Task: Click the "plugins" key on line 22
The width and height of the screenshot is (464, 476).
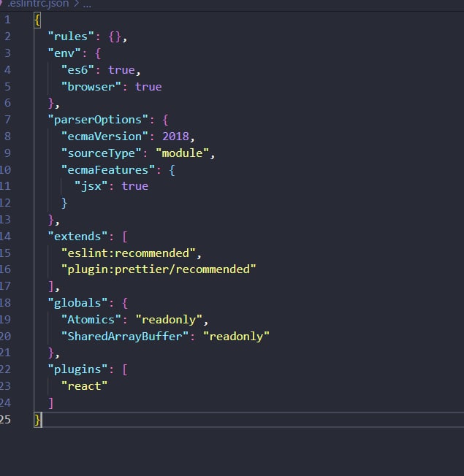Action: tap(77, 369)
